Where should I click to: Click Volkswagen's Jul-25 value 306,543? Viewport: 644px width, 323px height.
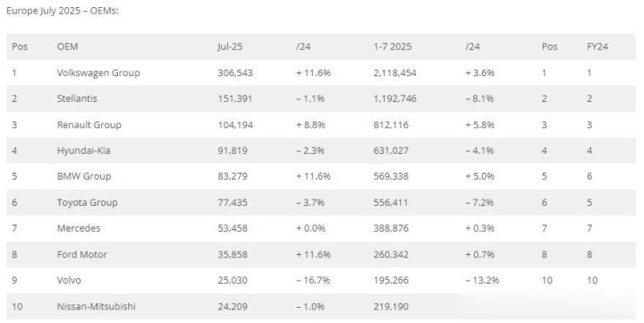(235, 72)
